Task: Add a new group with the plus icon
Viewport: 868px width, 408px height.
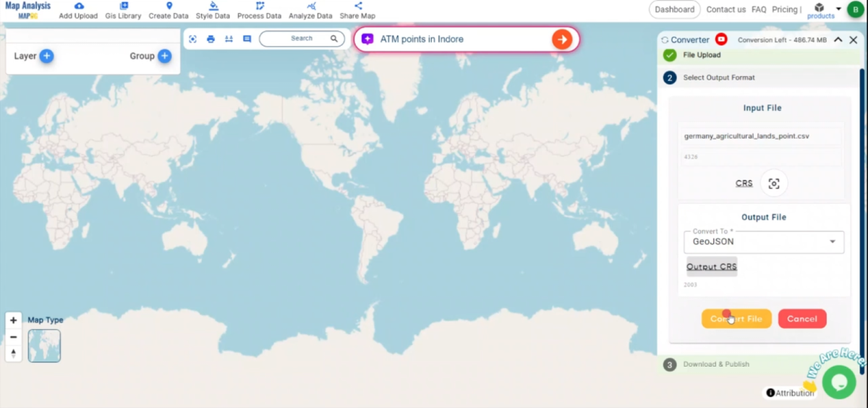Action: click(164, 56)
